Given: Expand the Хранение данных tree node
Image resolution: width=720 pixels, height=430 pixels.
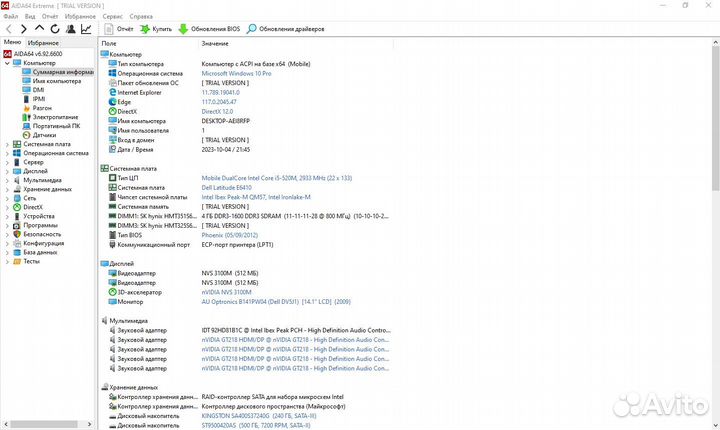Looking at the screenshot, I should pos(7,189).
